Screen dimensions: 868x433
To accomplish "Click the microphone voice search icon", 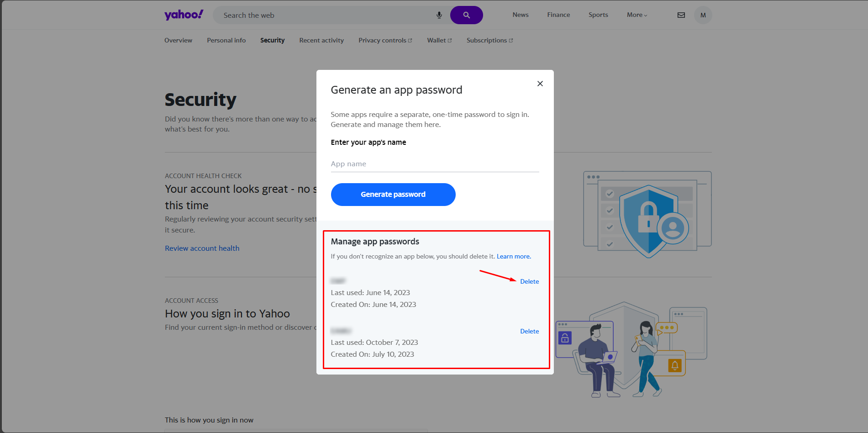I will tap(439, 15).
